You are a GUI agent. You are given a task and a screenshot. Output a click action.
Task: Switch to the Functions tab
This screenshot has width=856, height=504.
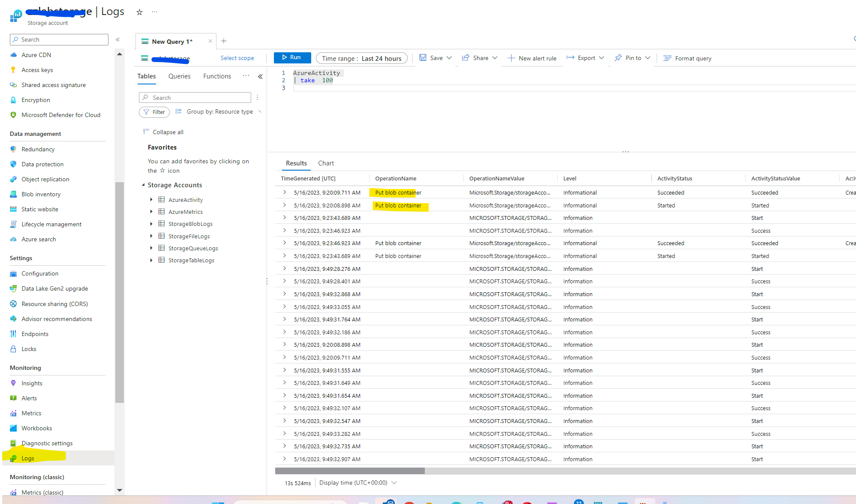click(x=217, y=76)
